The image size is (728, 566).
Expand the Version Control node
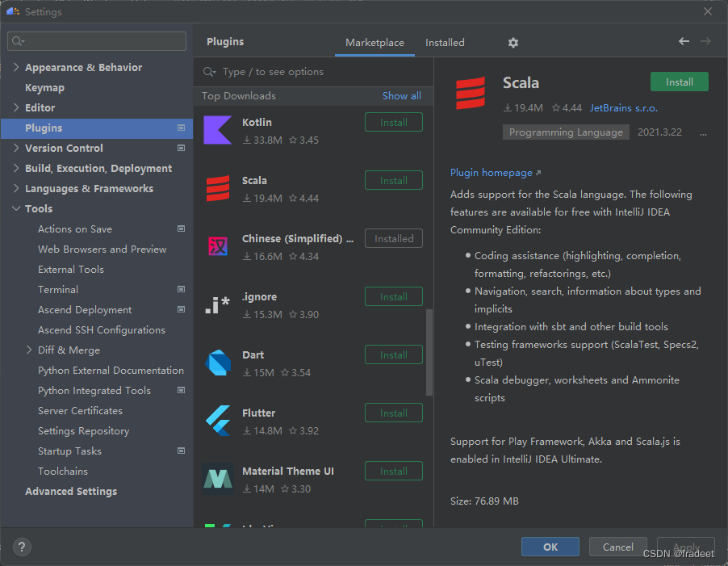(16, 148)
